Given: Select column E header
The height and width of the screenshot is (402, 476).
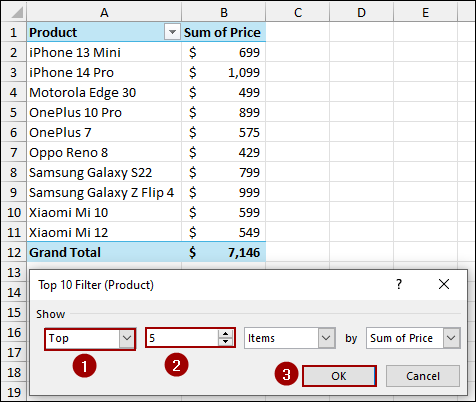Looking at the screenshot, I should tap(425, 12).
